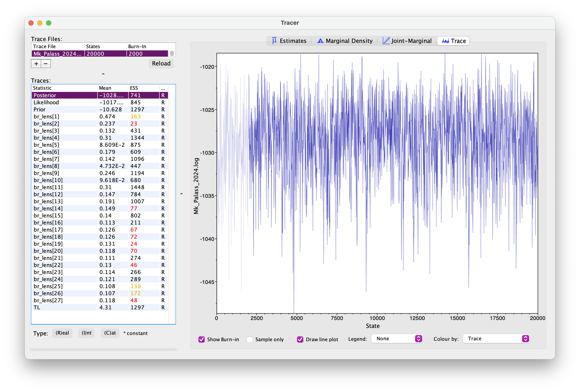Click the Marginal Density bell-curve icon
This screenshot has height=392, width=580.
tap(320, 41)
